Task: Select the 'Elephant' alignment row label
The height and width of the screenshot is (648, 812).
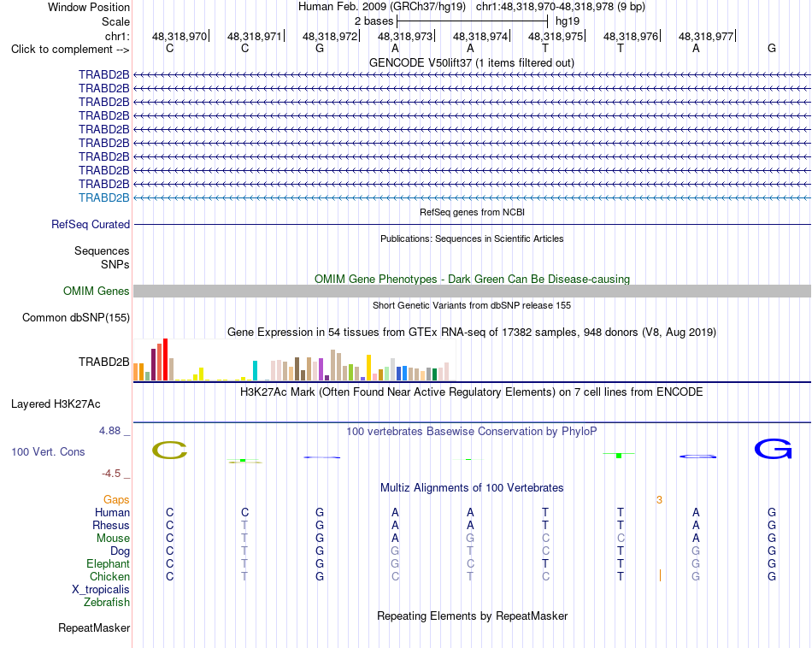Action: click(x=109, y=563)
